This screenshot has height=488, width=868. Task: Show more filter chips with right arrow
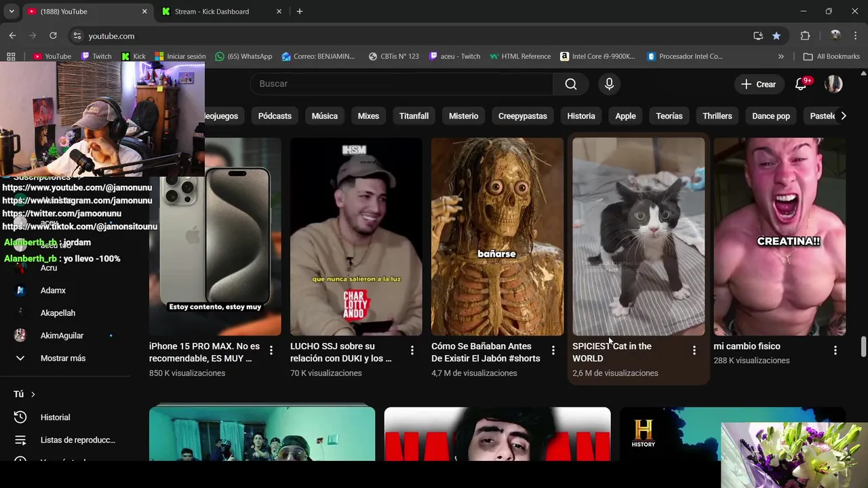point(843,116)
